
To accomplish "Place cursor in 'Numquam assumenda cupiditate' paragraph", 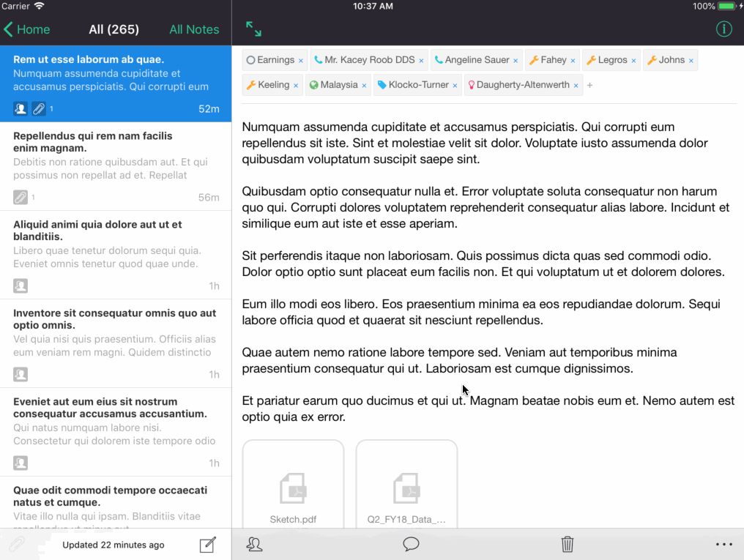I will click(x=475, y=143).
